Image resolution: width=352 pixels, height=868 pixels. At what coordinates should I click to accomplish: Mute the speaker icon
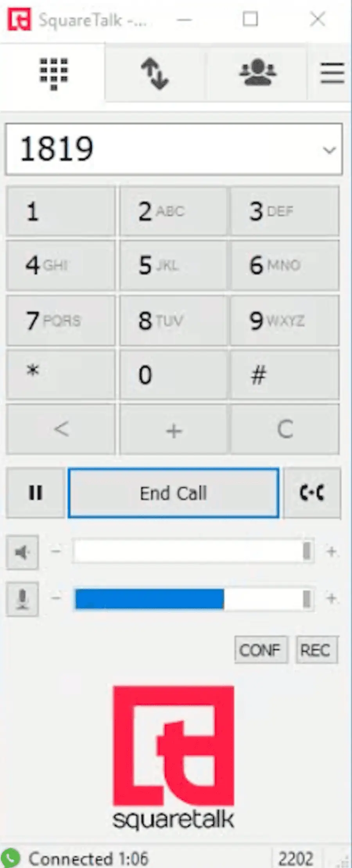coord(22,552)
